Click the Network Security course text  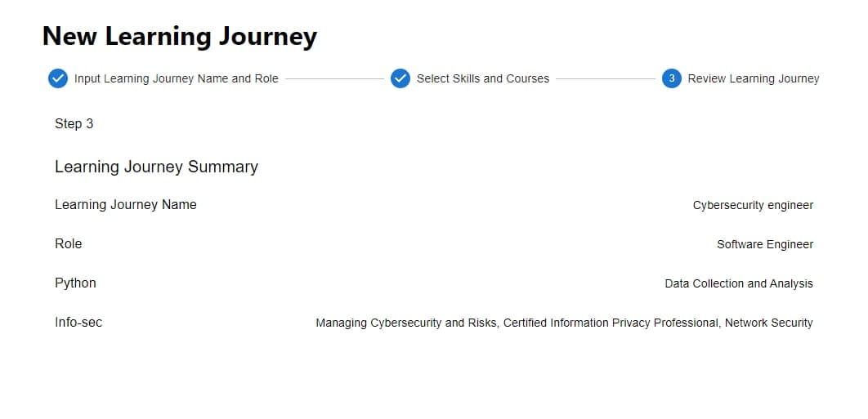pos(768,323)
